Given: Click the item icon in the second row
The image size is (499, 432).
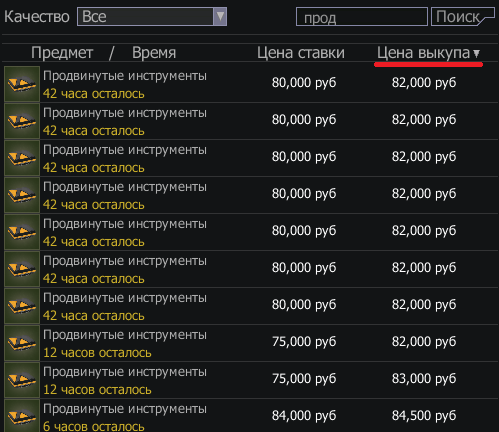Looking at the screenshot, I should (22, 121).
